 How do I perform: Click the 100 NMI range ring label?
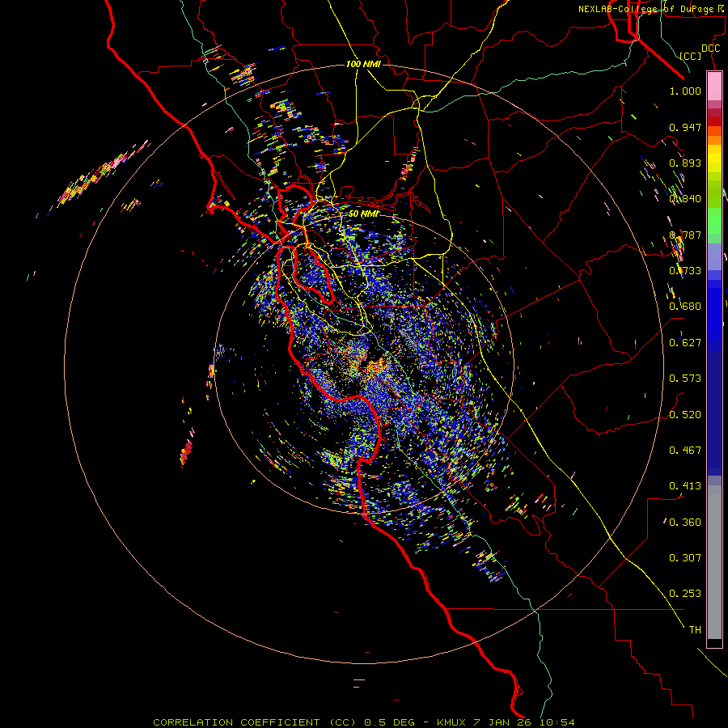[x=363, y=64]
